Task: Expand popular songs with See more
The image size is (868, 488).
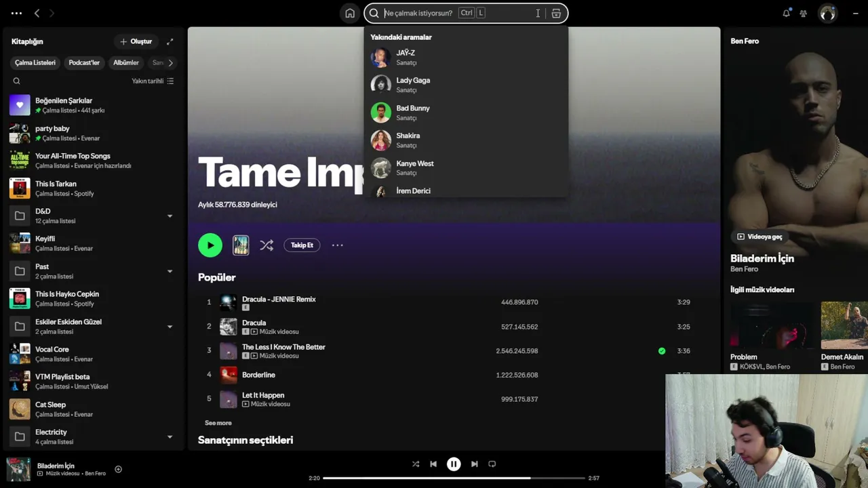Action: click(x=218, y=423)
